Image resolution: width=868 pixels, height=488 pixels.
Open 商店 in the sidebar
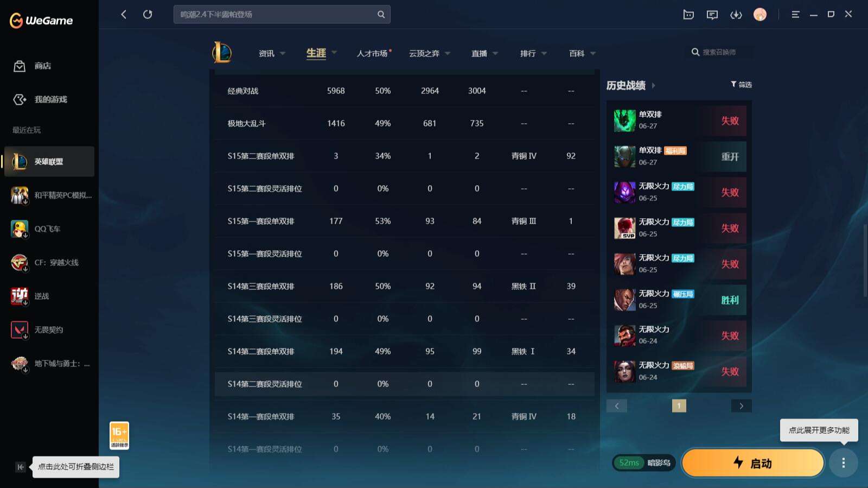[43, 66]
